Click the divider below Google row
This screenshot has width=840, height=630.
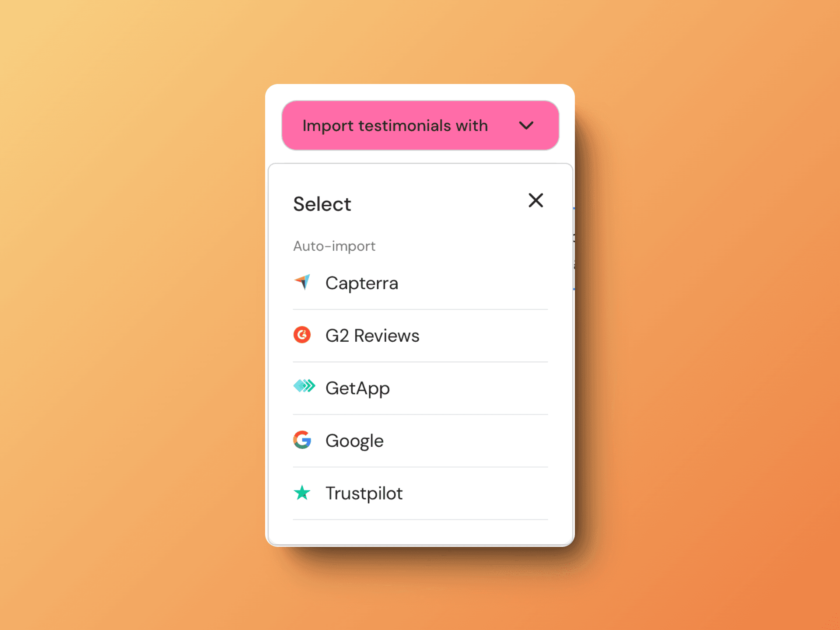coord(420,467)
